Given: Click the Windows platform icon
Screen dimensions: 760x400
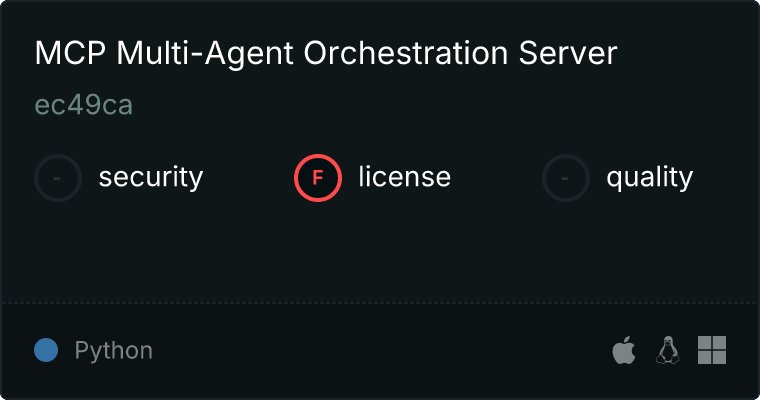Looking at the screenshot, I should (711, 350).
